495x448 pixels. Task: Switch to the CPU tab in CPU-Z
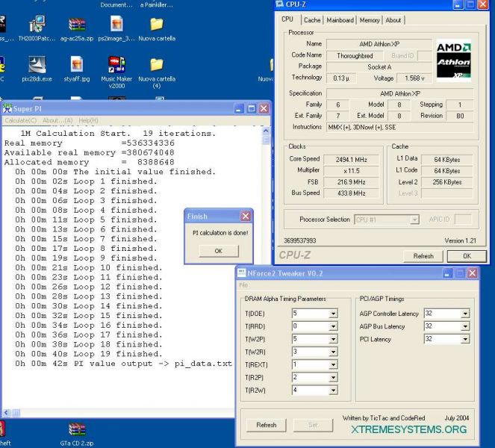click(287, 19)
